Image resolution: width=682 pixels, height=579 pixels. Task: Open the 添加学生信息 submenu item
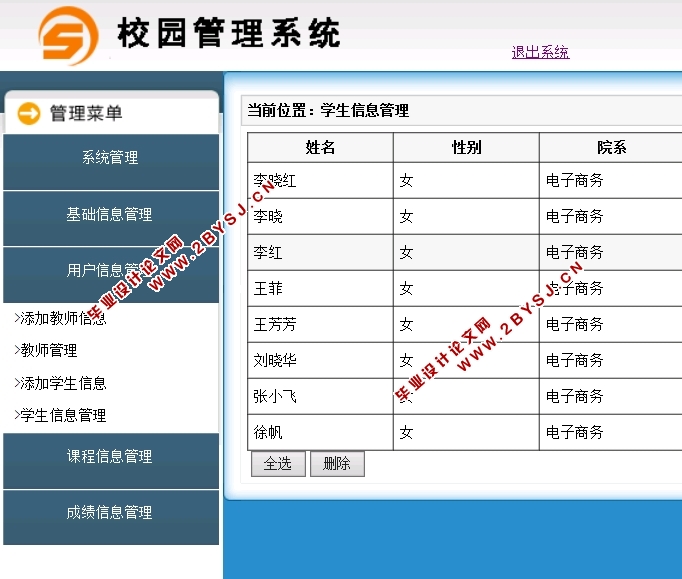click(61, 383)
